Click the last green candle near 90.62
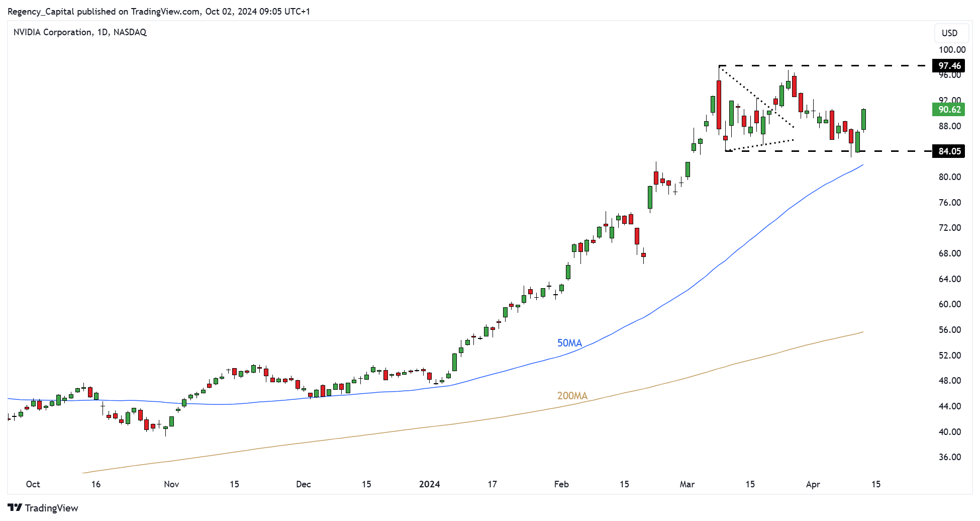This screenshot has height=521, width=980. tap(864, 120)
